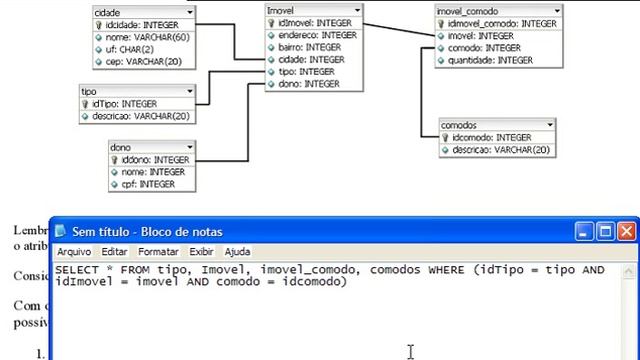The height and width of the screenshot is (360, 640).
Task: Expand the tipo table dropdown arrow
Action: tap(190, 91)
